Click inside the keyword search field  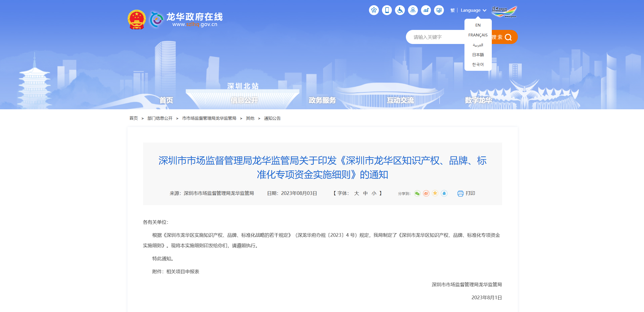[442, 37]
